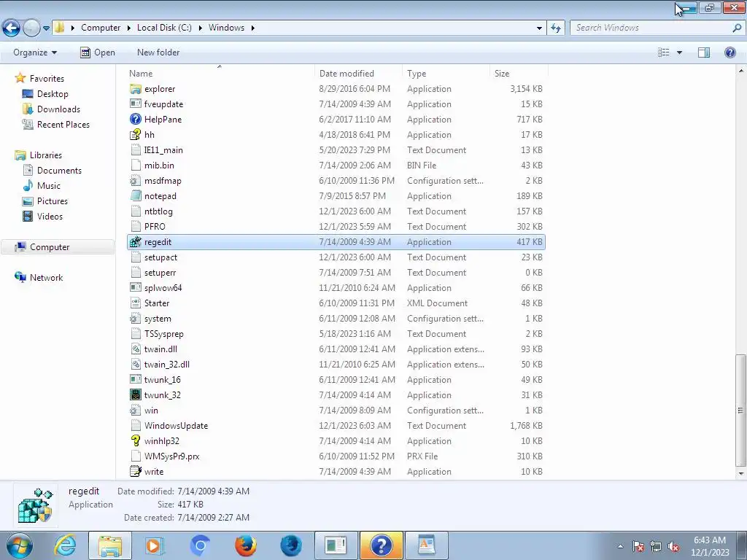Select the fveupdate file icon
Image resolution: width=747 pixels, height=560 pixels.
tap(135, 104)
